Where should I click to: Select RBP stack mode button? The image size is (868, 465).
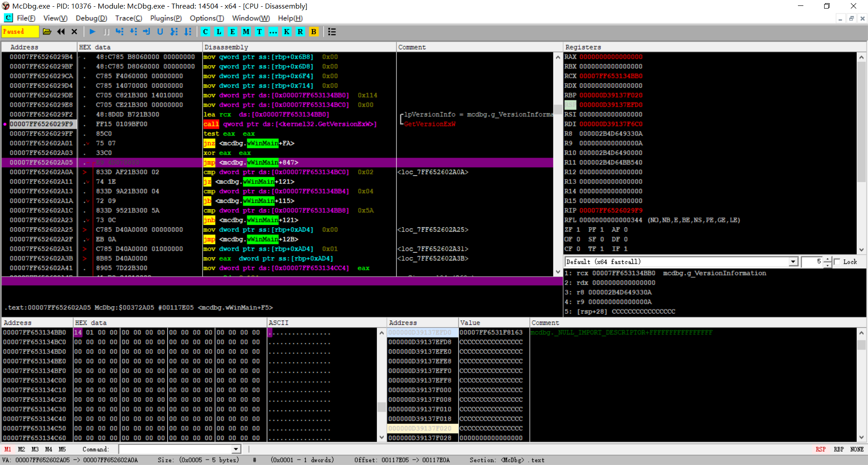click(839, 449)
